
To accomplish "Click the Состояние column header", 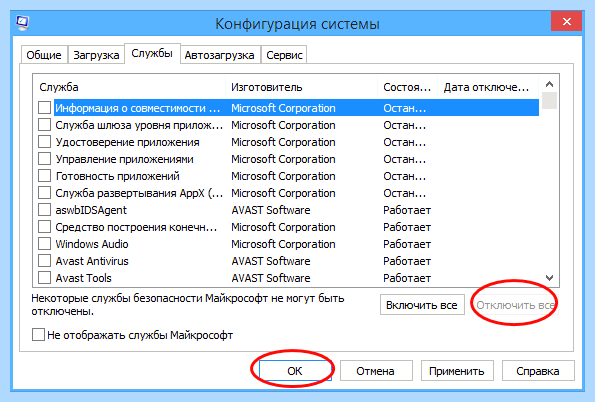I will [x=408, y=87].
